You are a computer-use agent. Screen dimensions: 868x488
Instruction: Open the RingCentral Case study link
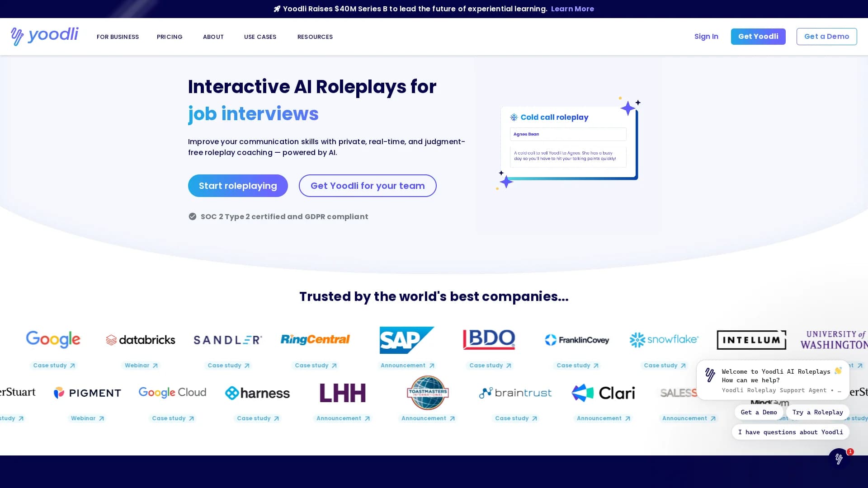pos(316,365)
